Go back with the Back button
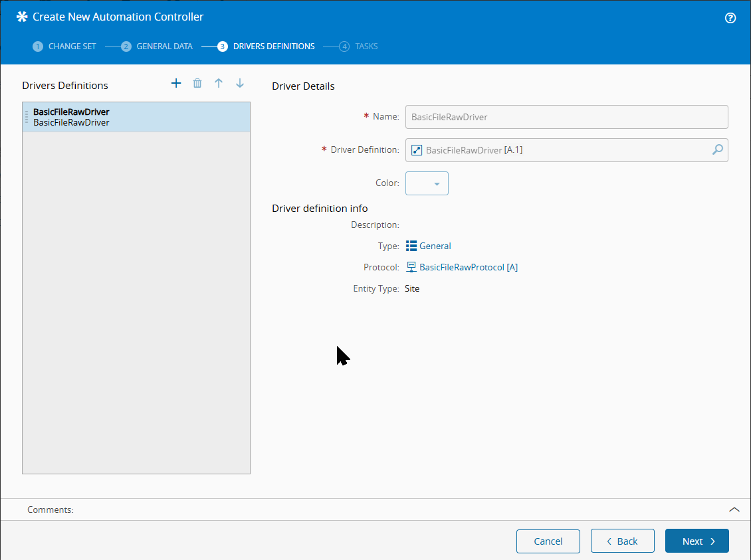 [x=622, y=541]
